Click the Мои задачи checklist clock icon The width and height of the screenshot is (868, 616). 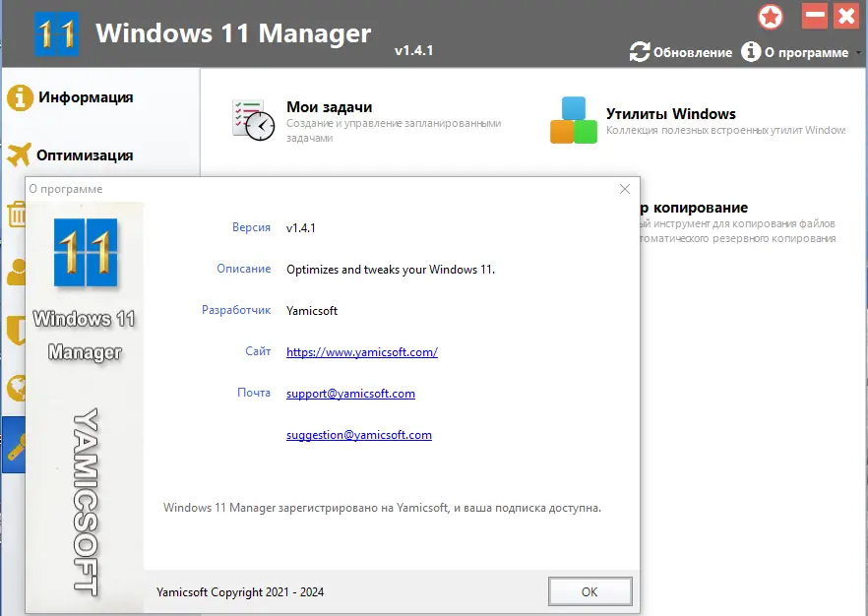click(x=253, y=120)
